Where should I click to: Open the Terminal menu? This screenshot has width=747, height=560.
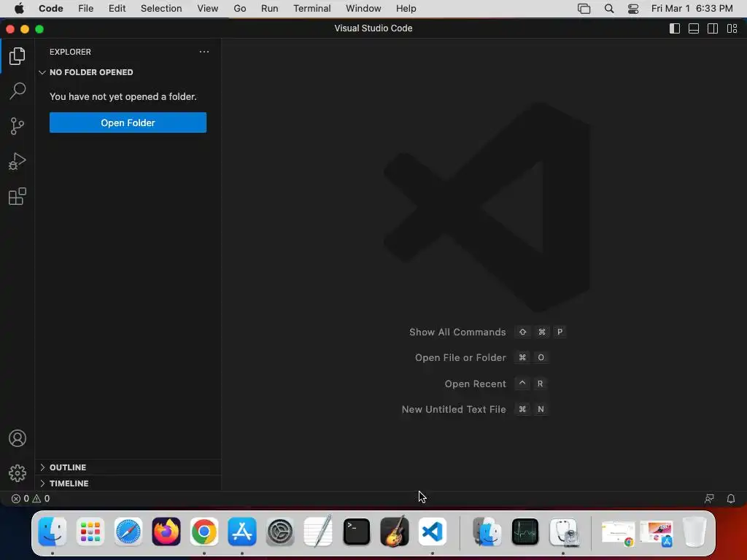click(312, 9)
